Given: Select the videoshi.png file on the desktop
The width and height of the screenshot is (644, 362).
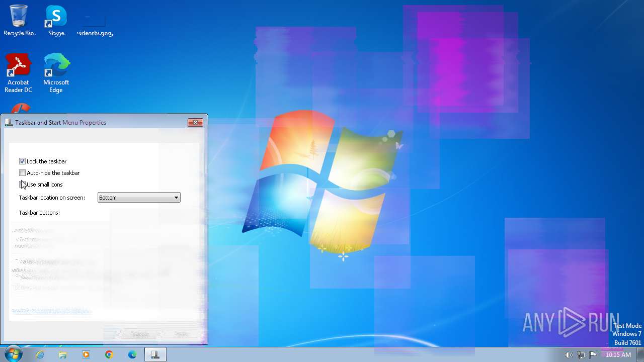Looking at the screenshot, I should pyautogui.click(x=95, y=24).
